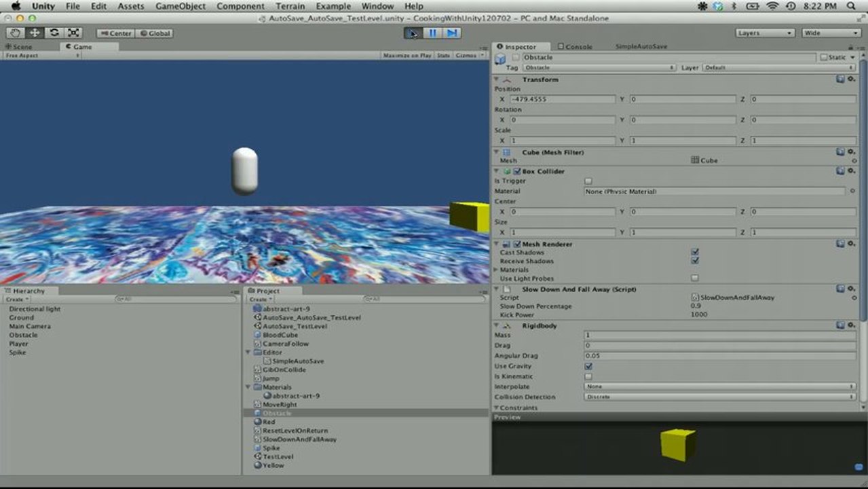
Task: Select the Rotate tool
Action: pyautogui.click(x=54, y=33)
